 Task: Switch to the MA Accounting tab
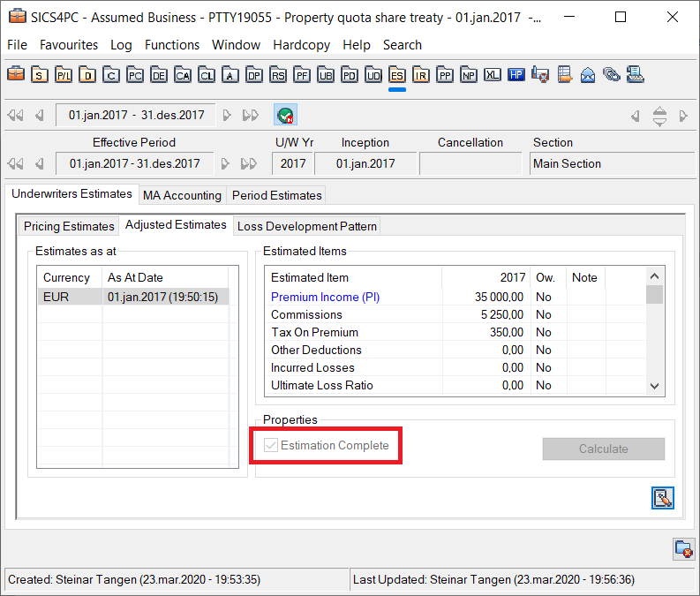click(182, 195)
